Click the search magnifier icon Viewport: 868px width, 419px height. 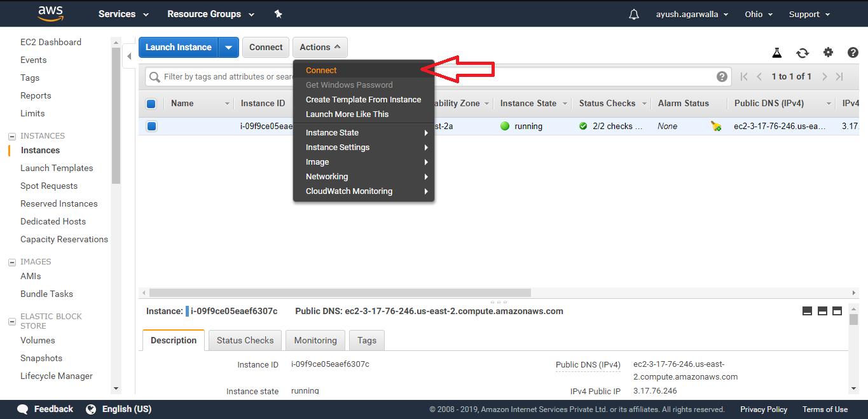[x=155, y=77]
